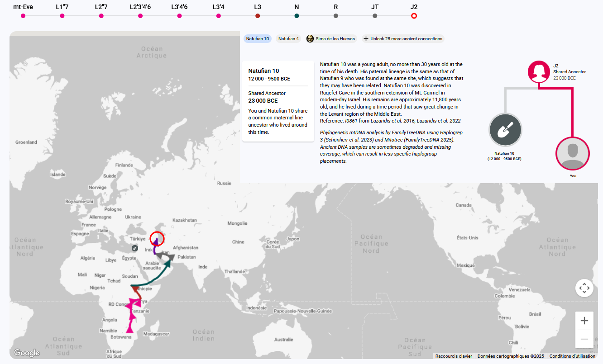Click the Mexique map label
Image resolution: width=603 pixels, height=364 pixels.
pos(466,265)
